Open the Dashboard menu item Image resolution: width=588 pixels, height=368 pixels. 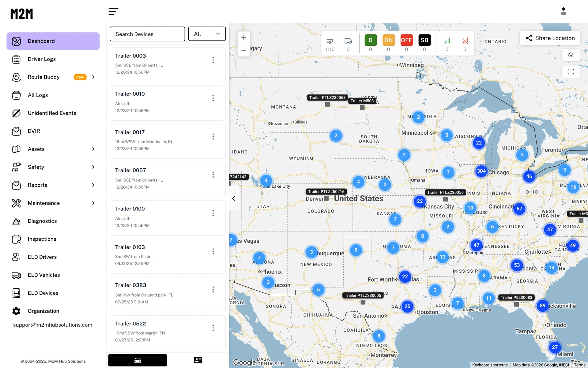[x=53, y=41]
